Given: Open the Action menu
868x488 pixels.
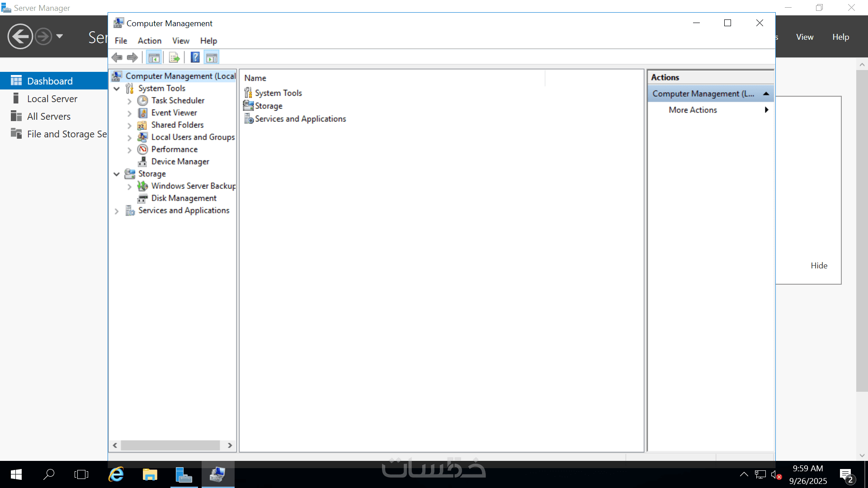Looking at the screenshot, I should pyautogui.click(x=149, y=41).
